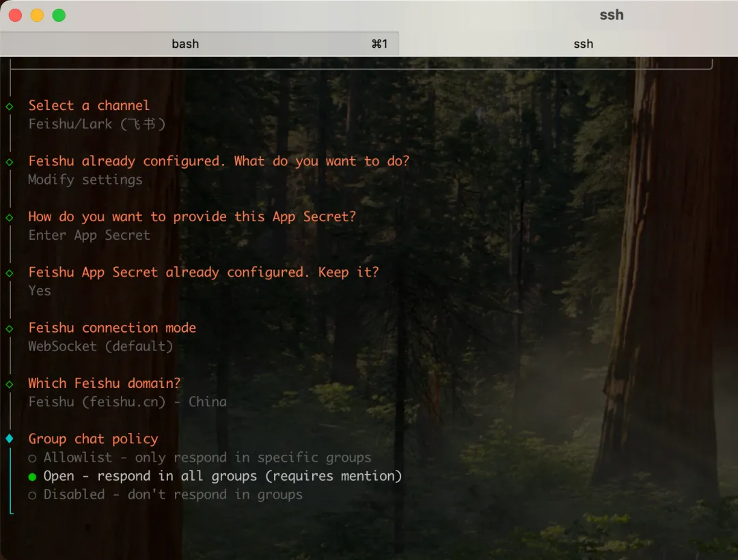Click 'How do you want to provide this App Secret?'
Screen dimensions: 738x560
192,216
